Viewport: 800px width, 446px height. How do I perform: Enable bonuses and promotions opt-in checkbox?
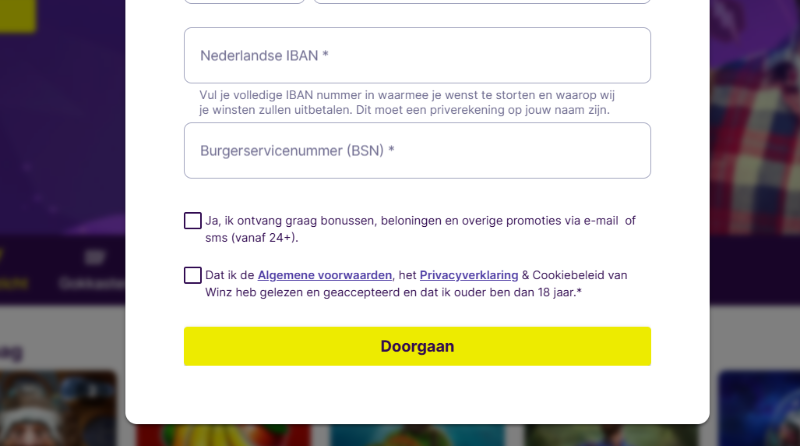click(193, 221)
